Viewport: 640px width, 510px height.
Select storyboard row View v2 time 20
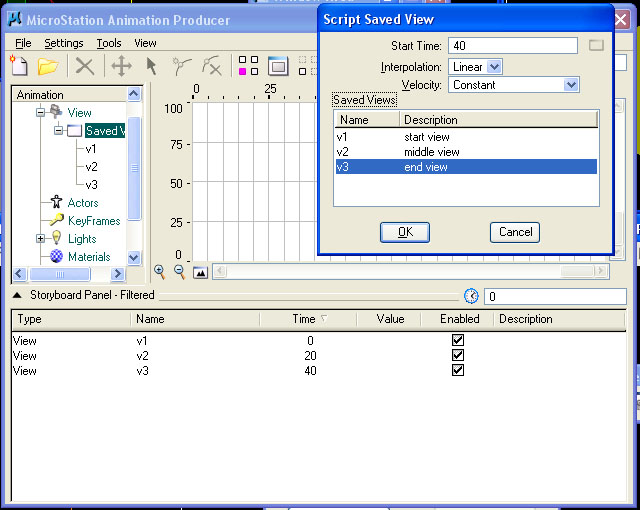pyautogui.click(x=318, y=355)
